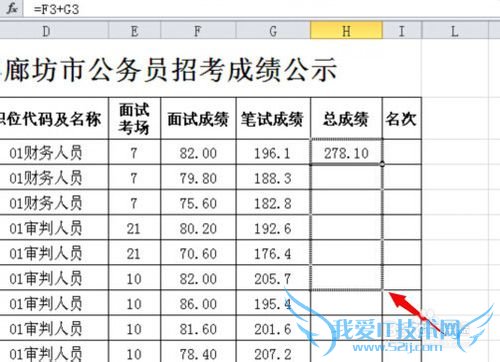Image resolution: width=500 pixels, height=362 pixels.
Task: Select empty 总成绩 cell in the 182.8 row
Action: pyautogui.click(x=346, y=202)
